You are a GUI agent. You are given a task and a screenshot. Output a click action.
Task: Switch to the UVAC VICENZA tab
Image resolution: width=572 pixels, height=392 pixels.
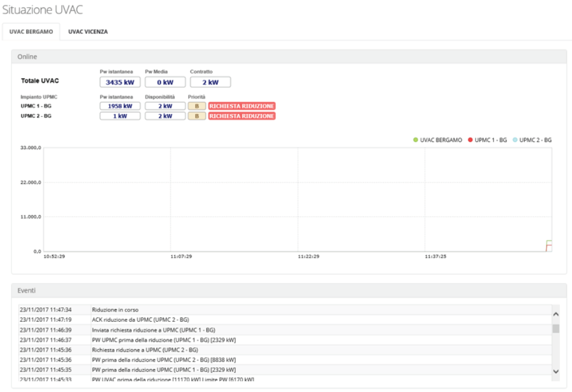tap(88, 32)
